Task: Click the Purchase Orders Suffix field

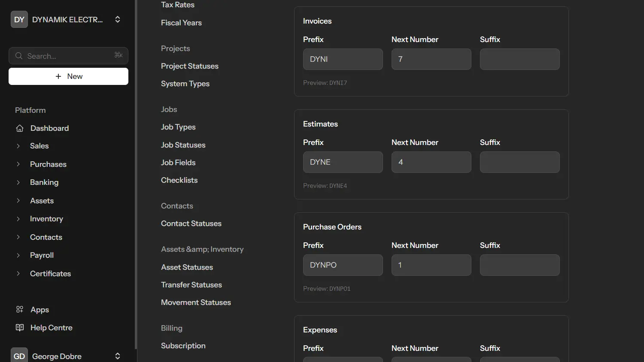Action: coord(520,265)
